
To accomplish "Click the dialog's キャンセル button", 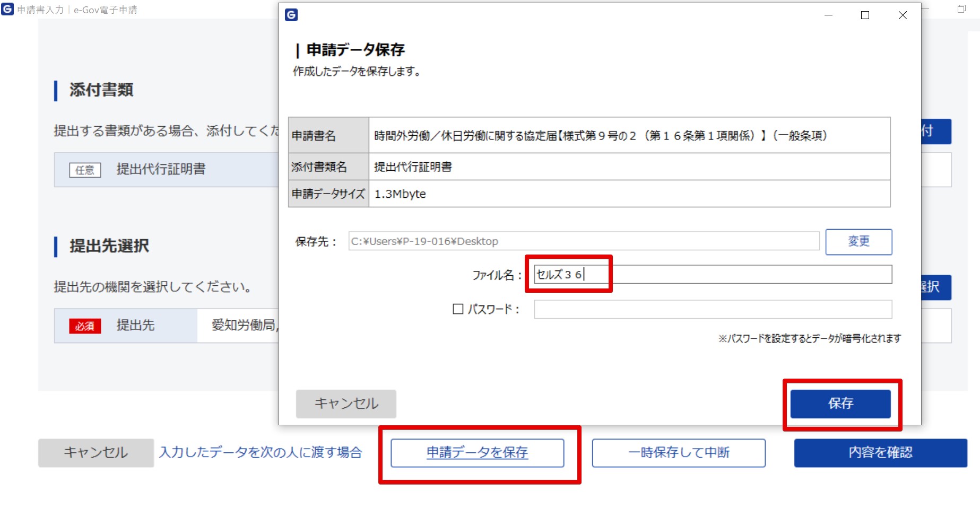I will 346,404.
